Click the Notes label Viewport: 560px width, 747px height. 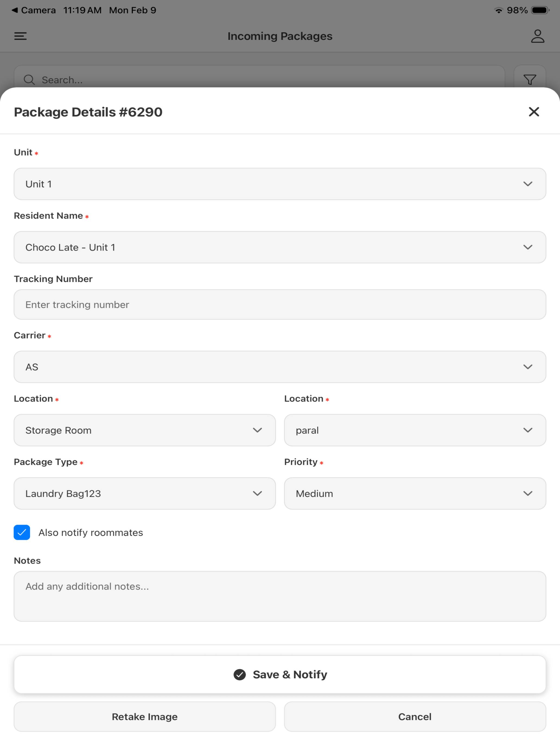tap(27, 561)
